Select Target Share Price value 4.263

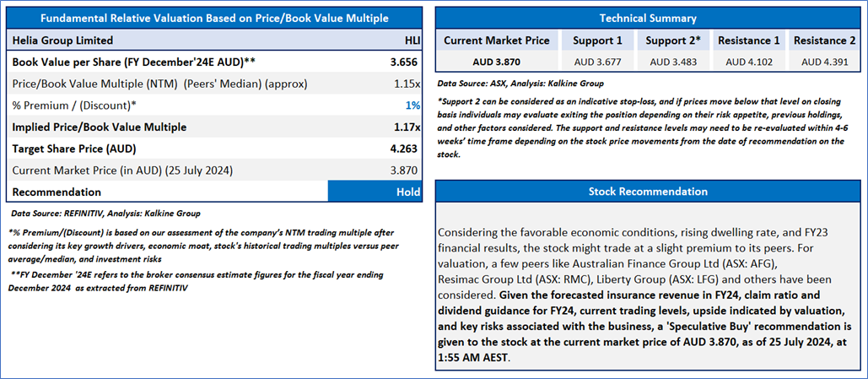coord(403,149)
